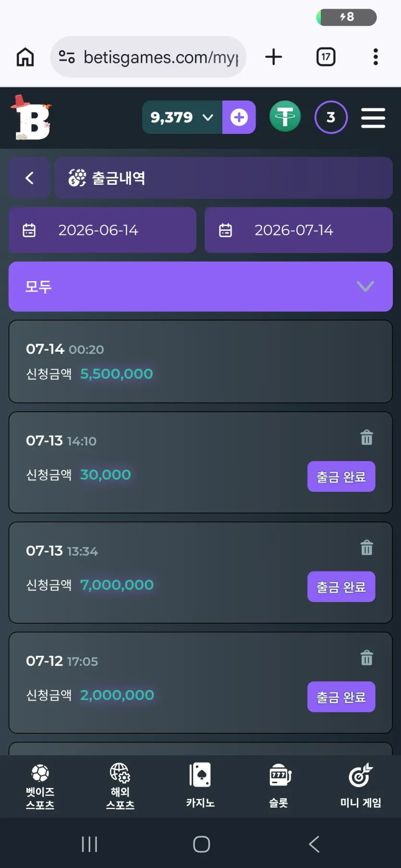This screenshot has height=868, width=401.
Task: Expand the 9,379 balance dropdown
Action: click(x=182, y=117)
